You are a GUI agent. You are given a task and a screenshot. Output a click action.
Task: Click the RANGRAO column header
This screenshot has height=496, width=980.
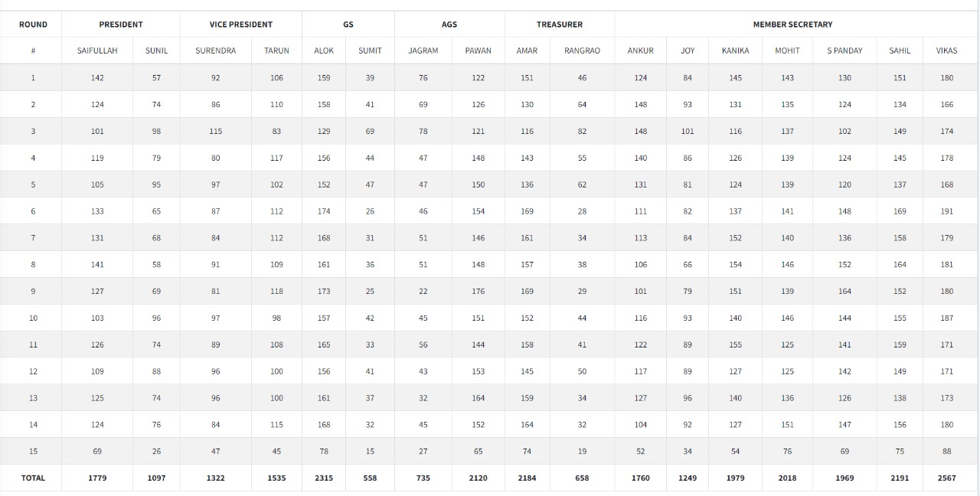[582, 51]
